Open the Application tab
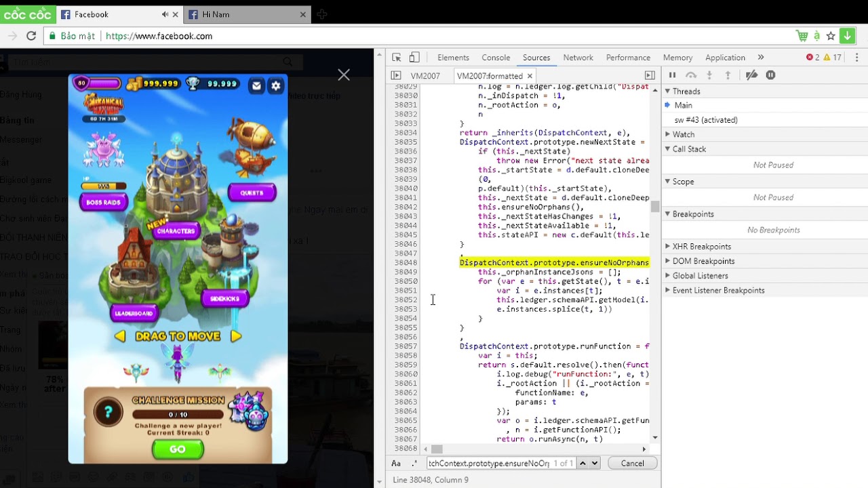Viewport: 868px width, 488px height. coord(725,58)
